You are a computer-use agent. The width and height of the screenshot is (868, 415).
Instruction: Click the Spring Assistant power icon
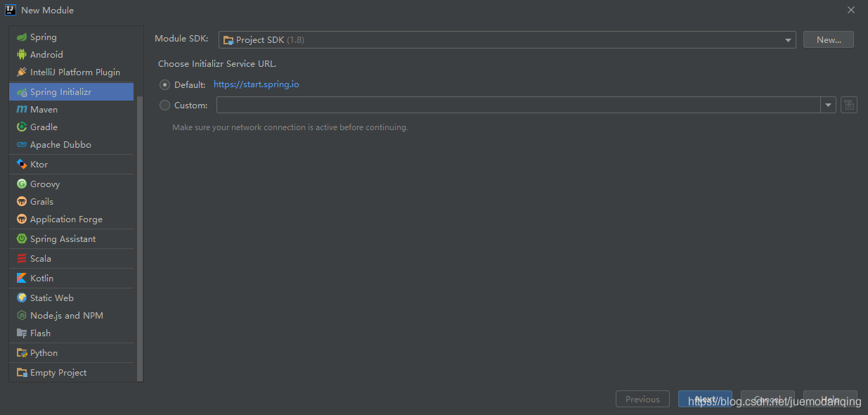(x=22, y=239)
